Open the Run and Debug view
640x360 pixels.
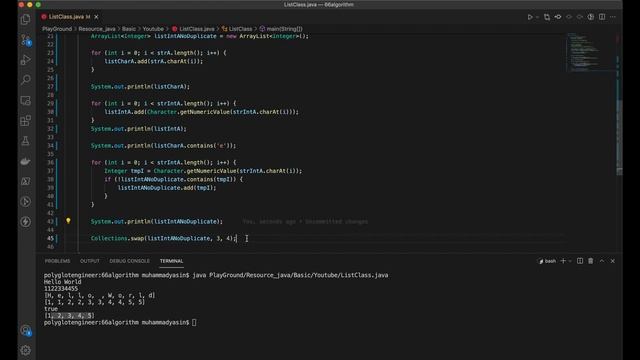point(26,60)
